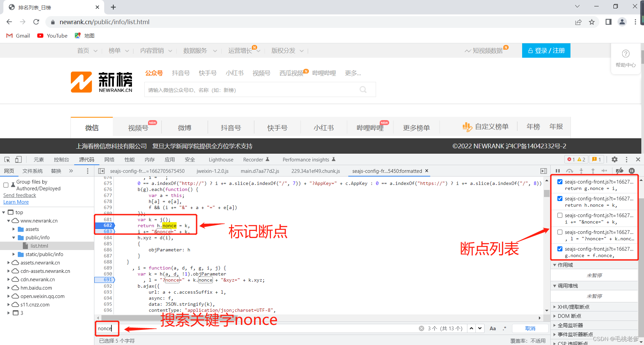This screenshot has width=644, height=345.
Task: Expand the XHR/提取断点 section
Action: tap(555, 307)
